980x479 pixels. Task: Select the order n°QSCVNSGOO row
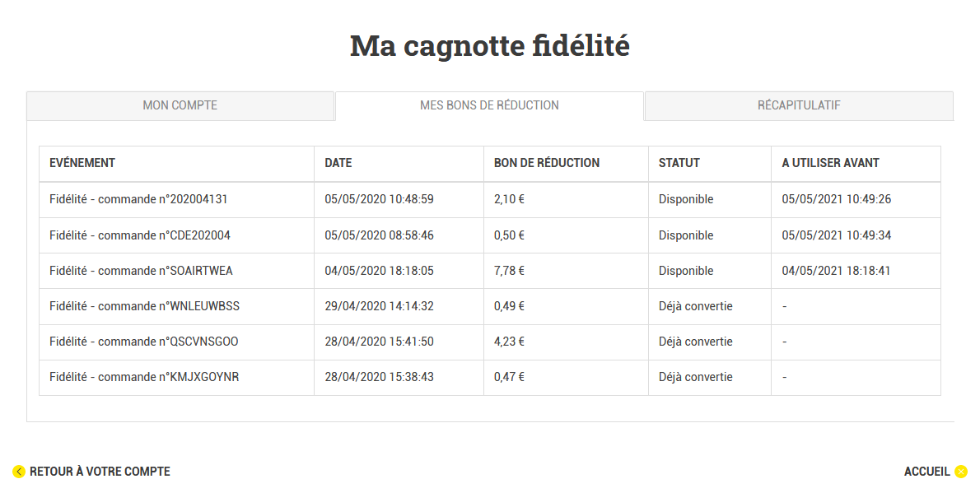489,342
